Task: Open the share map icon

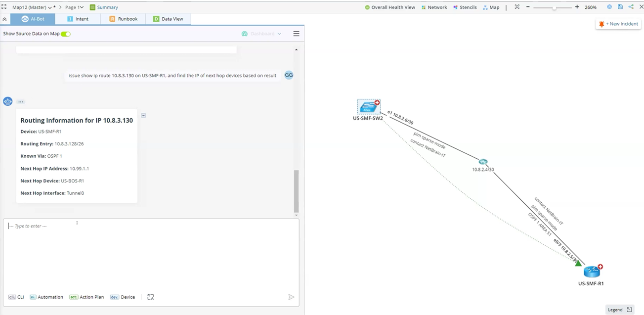Action: pos(631,7)
